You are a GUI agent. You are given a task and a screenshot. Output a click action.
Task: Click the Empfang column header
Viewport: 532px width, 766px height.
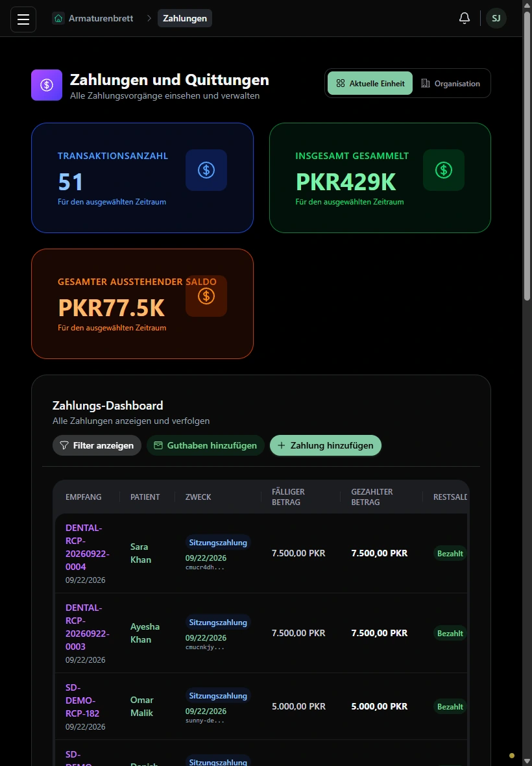point(84,497)
